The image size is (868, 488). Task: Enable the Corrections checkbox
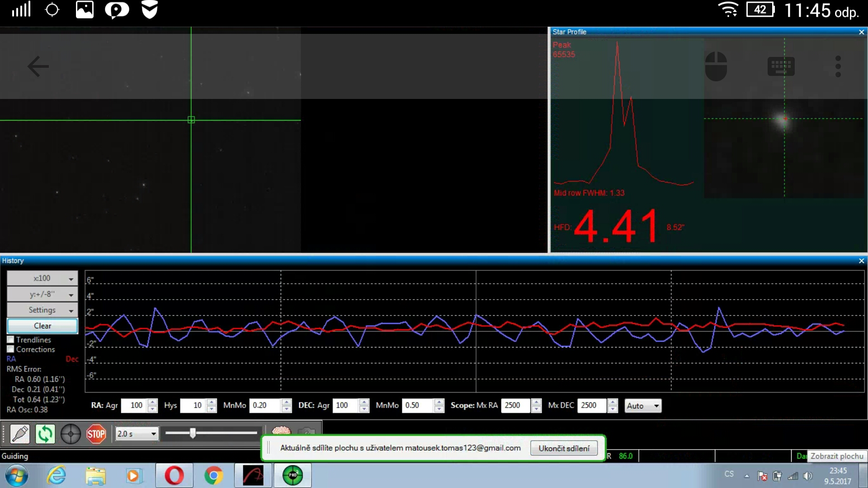coord(11,349)
